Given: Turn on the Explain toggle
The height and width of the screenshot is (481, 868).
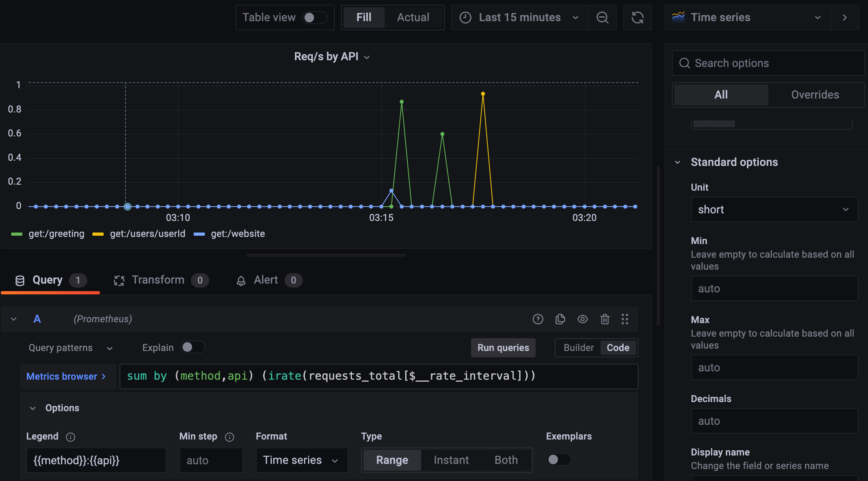Looking at the screenshot, I should [x=192, y=347].
